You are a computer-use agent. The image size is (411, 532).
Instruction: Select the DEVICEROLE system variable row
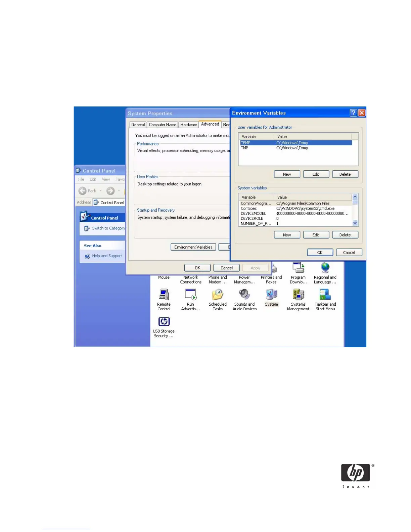(295, 219)
